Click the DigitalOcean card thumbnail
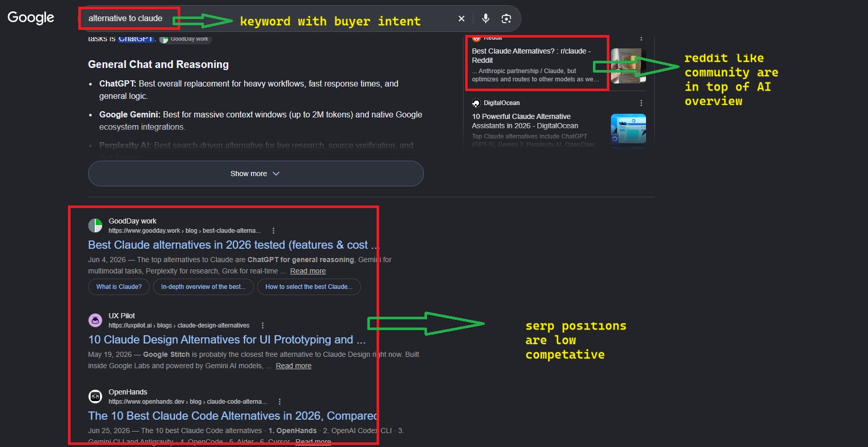Screen dimensions: 868x447 pos(628,131)
